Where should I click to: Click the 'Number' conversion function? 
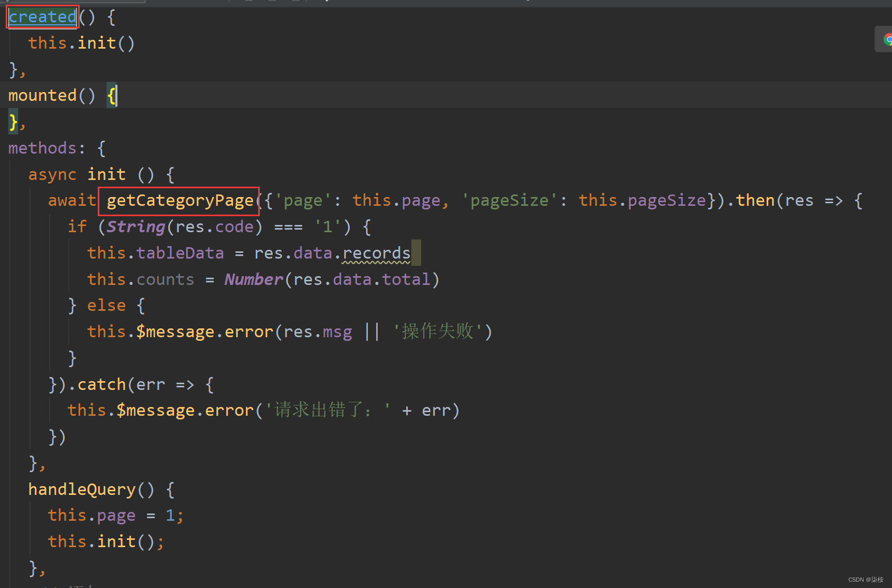[254, 280]
